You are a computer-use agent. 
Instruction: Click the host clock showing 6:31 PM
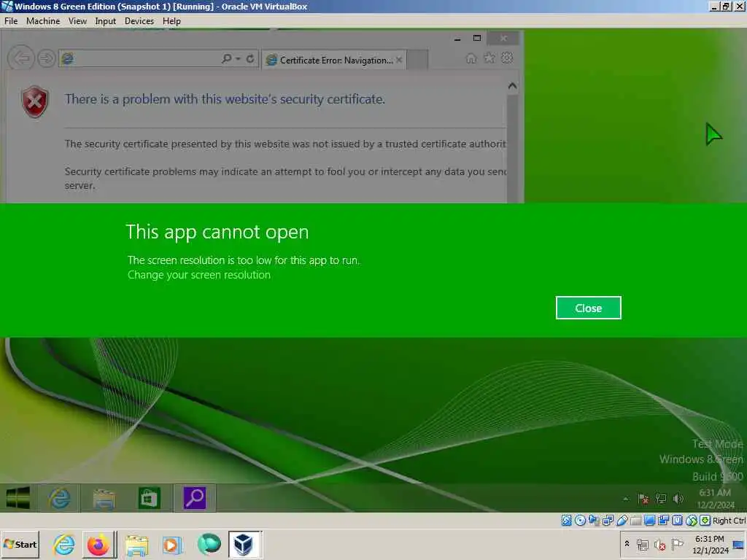711,545
